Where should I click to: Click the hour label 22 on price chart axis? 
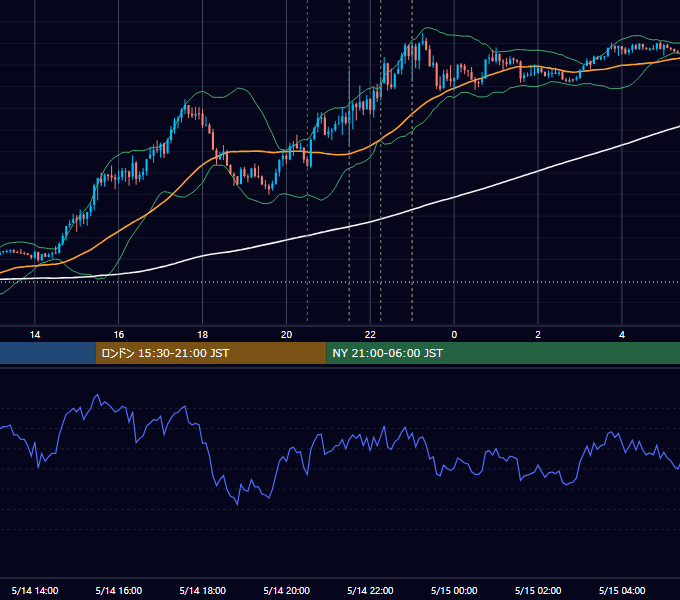370,335
